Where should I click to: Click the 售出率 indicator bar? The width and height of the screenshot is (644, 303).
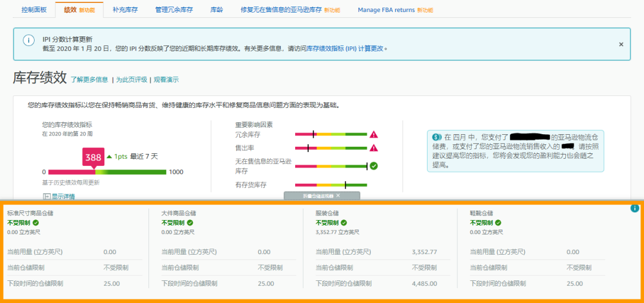click(x=331, y=148)
